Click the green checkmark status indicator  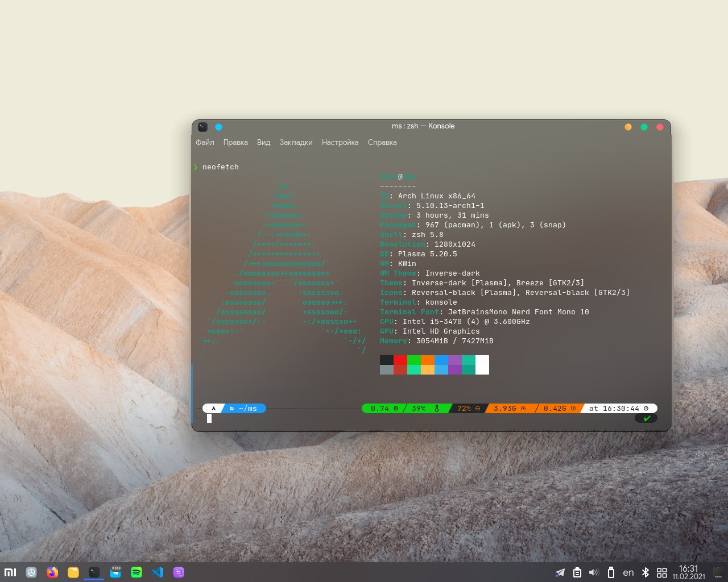(646, 418)
